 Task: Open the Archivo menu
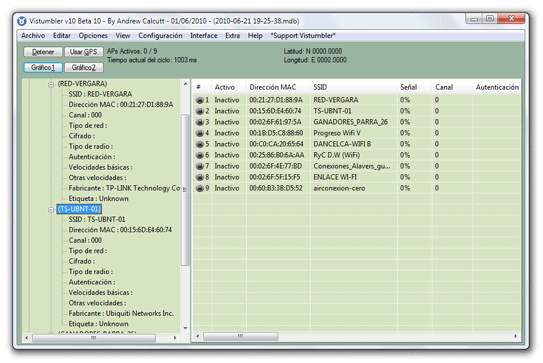33,36
